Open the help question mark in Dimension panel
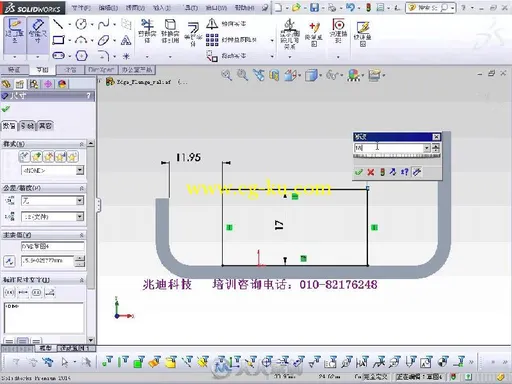The width and height of the screenshot is (512, 384). tap(88, 96)
